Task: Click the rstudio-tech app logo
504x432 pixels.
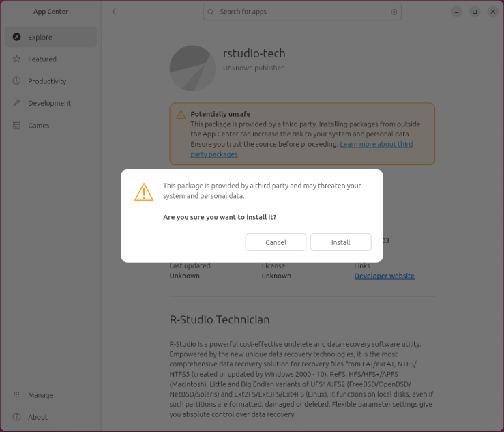Action: 192,68
